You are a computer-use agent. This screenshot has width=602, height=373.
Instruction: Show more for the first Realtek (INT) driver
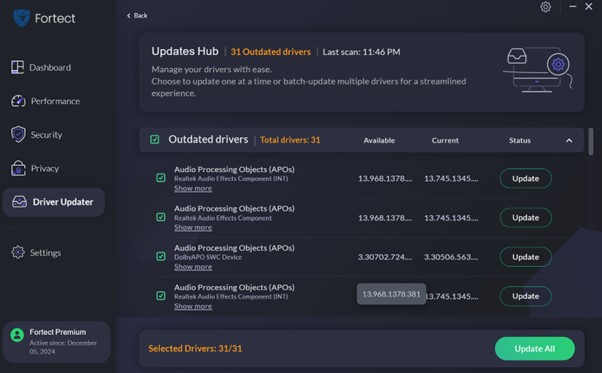[x=193, y=188]
